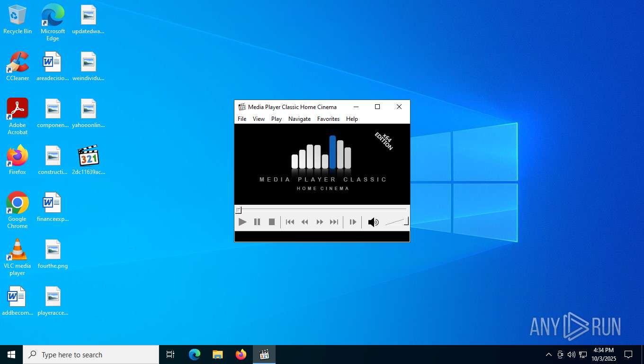Viewport: 644px width, 364px height.
Task: Open File Explorer from the taskbar
Action: point(218,355)
